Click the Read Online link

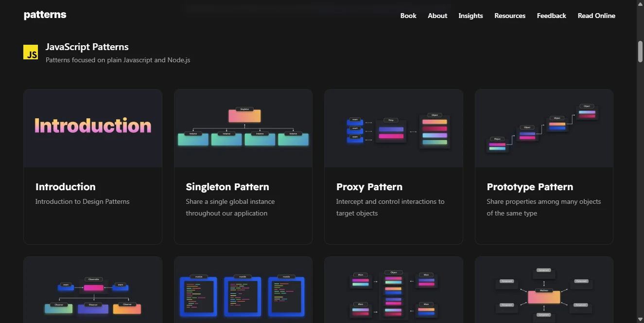point(596,16)
